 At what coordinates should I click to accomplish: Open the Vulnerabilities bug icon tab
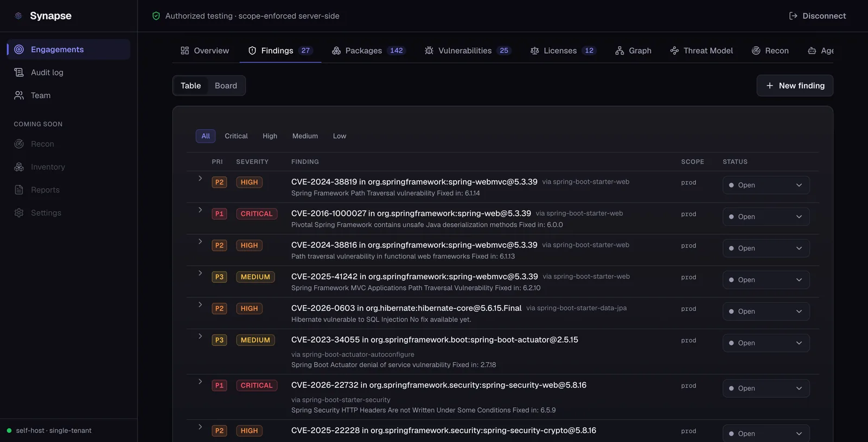tap(429, 50)
